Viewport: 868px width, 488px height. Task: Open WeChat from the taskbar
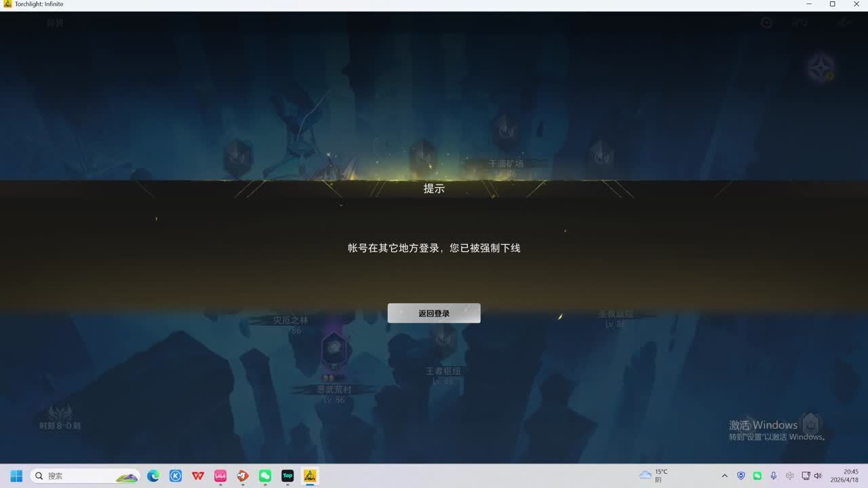pyautogui.click(x=265, y=476)
